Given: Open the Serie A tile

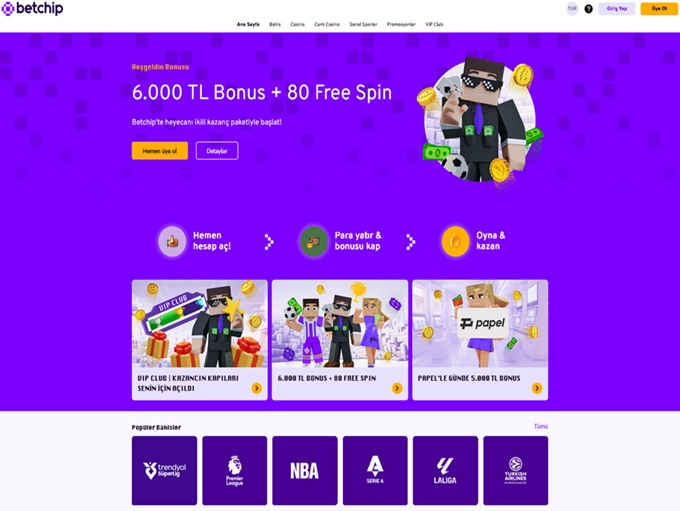Looking at the screenshot, I should point(375,471).
